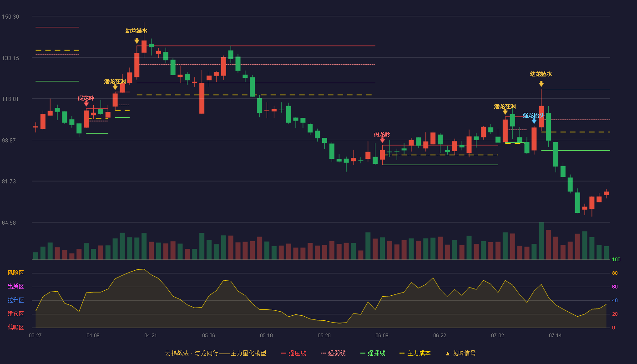Click the 07-14 date label
This screenshot has width=637, height=364.
point(555,335)
